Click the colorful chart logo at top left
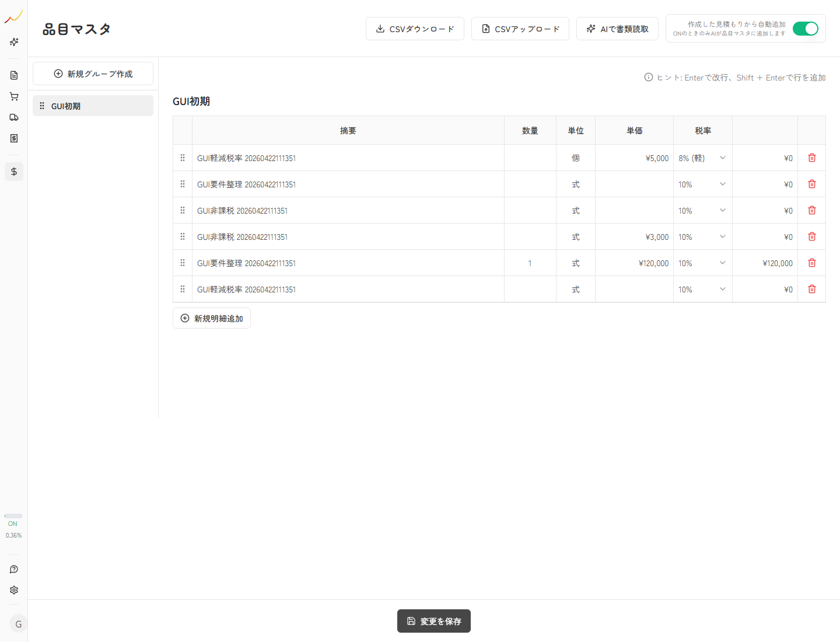Image resolution: width=840 pixels, height=642 pixels. (x=13, y=17)
